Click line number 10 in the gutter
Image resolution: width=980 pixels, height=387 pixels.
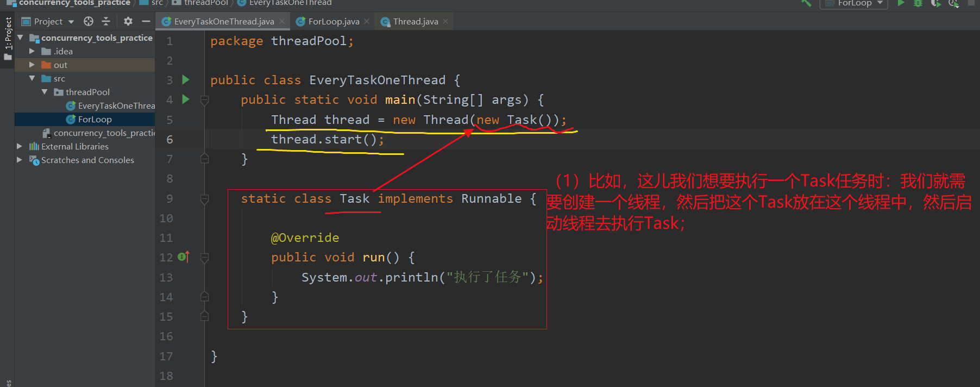(x=166, y=219)
